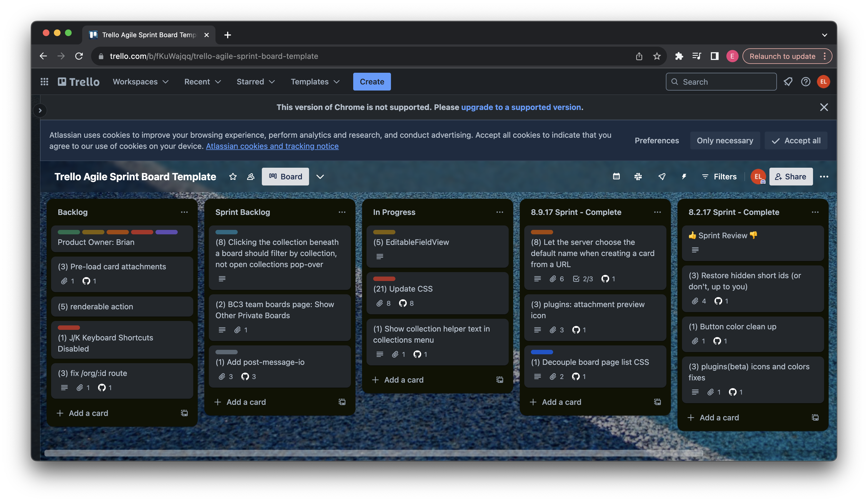
Task: Open the board visibility (workspace) icon
Action: 251,177
